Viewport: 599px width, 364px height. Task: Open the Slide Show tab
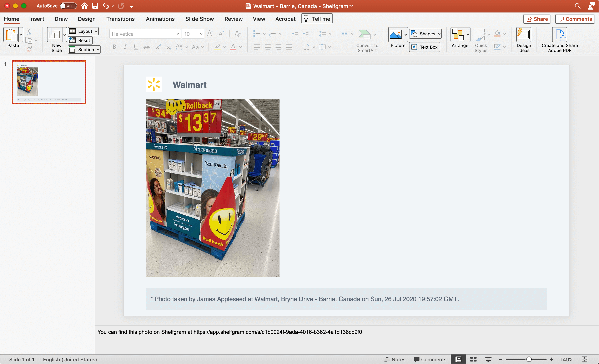[x=200, y=19]
